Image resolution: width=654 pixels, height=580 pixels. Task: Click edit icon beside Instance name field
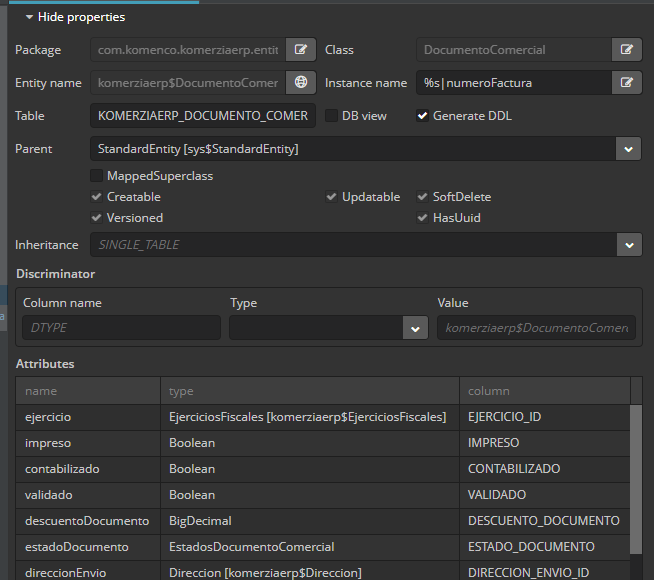click(626, 83)
